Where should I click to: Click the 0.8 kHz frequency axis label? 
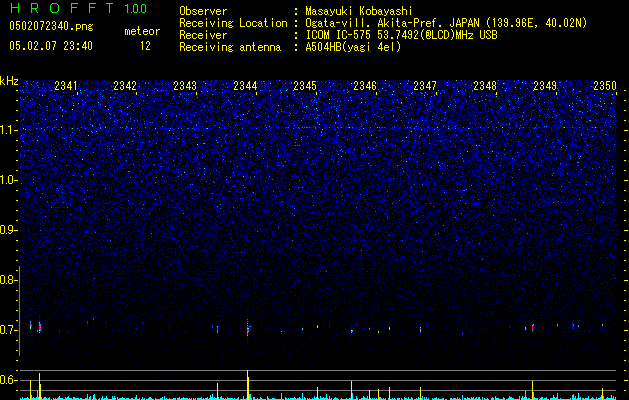pyautogui.click(x=9, y=280)
